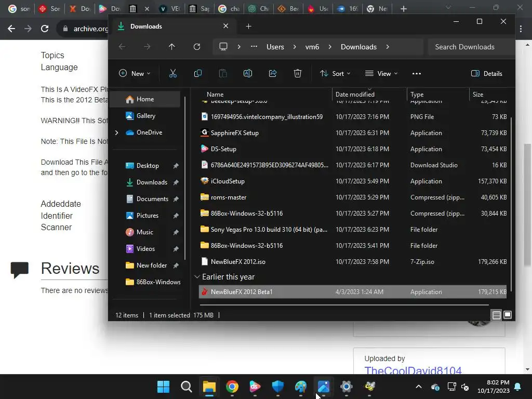Show hidden icons in the system tray
This screenshot has width=532, height=399.
coord(419,387)
